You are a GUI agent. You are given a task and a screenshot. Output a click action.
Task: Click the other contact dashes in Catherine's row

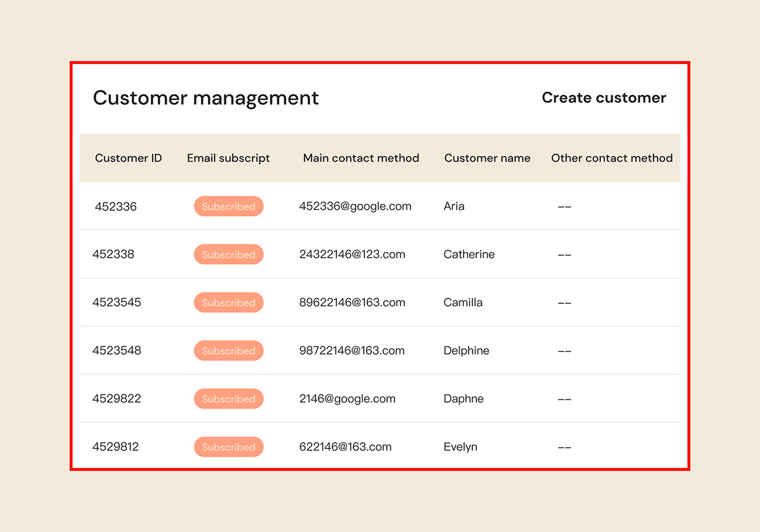[564, 255]
